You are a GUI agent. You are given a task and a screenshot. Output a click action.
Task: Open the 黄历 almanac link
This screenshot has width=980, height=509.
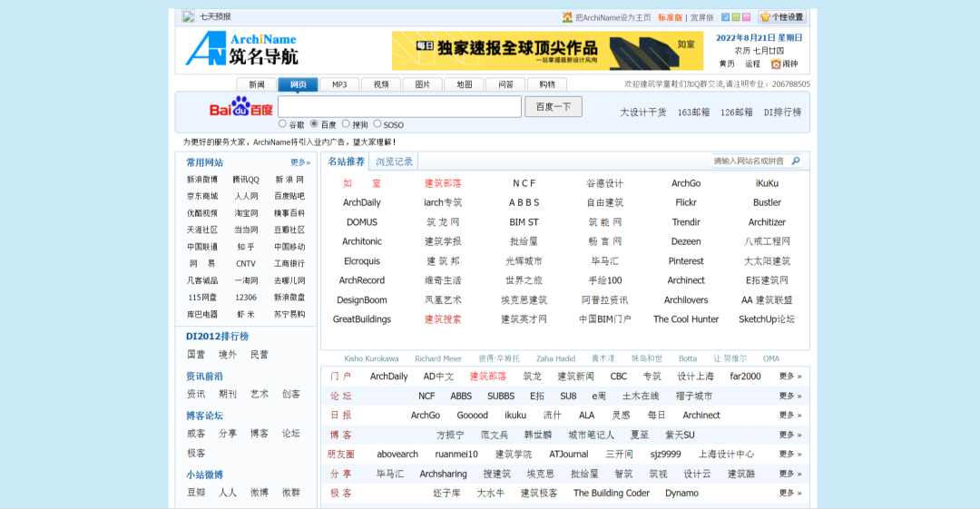[727, 64]
